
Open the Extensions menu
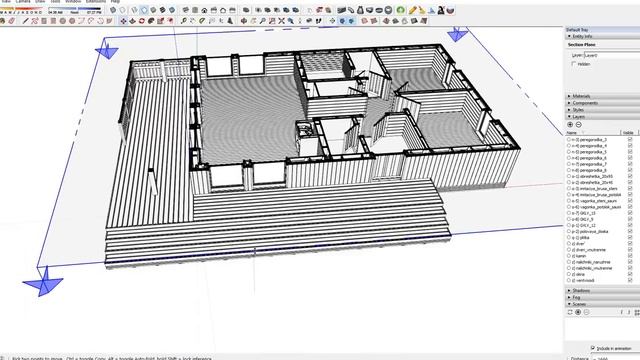(96, 2)
